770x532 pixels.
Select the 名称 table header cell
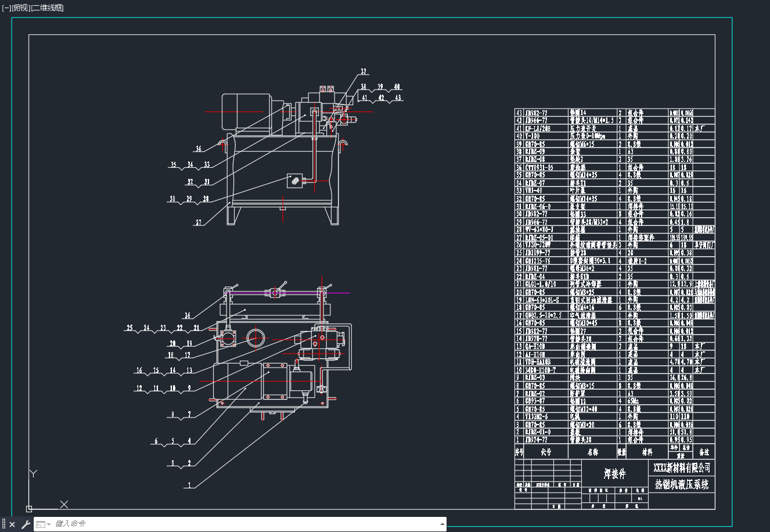(592, 451)
